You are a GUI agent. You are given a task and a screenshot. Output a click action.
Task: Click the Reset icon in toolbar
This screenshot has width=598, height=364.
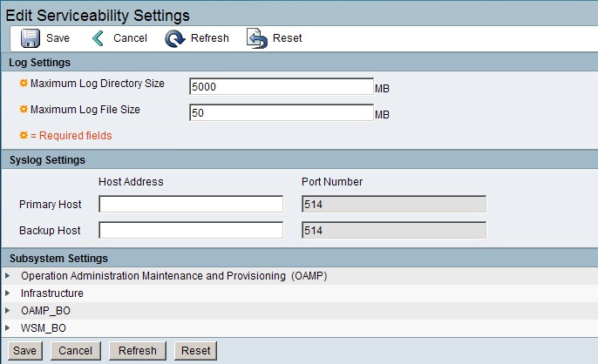[257, 38]
